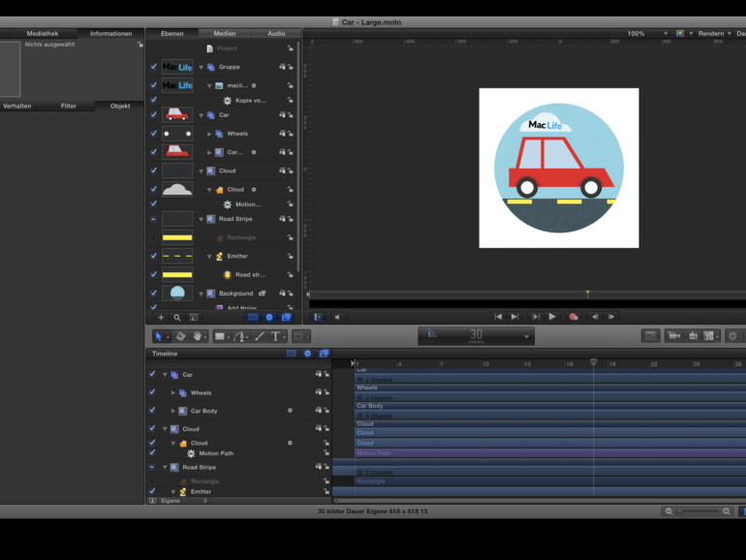Add new layer with plus icon
Image resolution: width=746 pixels, height=560 pixels.
point(161,318)
